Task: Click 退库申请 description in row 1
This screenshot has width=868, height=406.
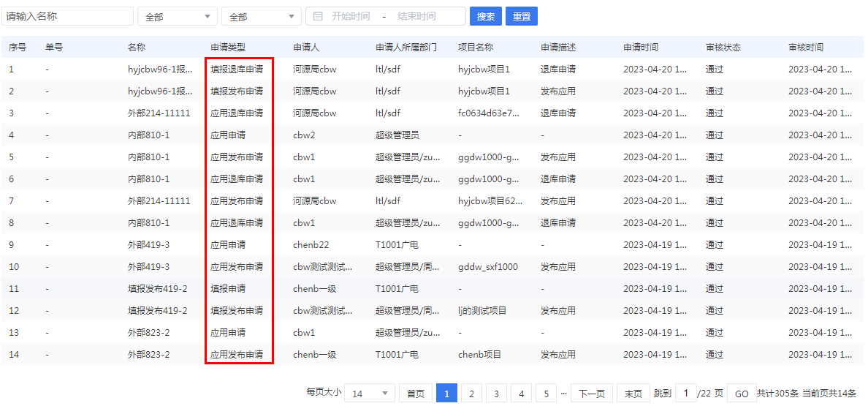Action: click(x=558, y=69)
